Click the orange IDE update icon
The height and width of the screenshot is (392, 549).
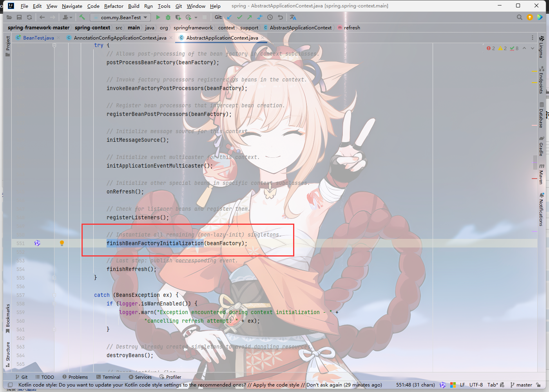click(x=530, y=17)
